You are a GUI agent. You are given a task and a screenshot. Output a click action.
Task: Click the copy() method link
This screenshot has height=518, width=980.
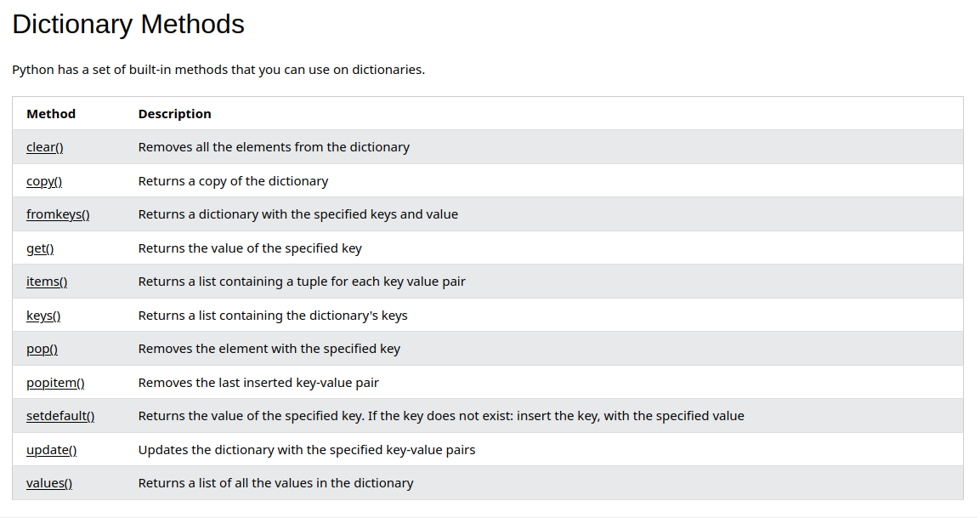coord(44,181)
